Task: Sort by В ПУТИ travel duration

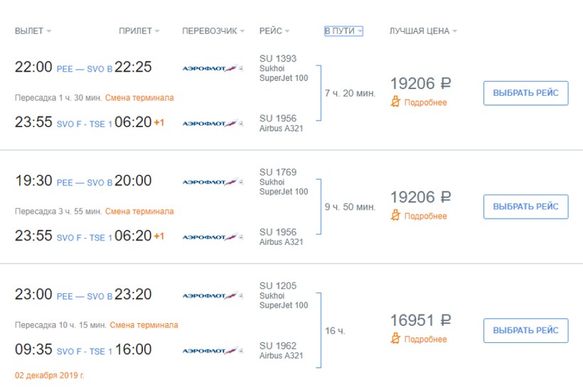Action: point(343,31)
